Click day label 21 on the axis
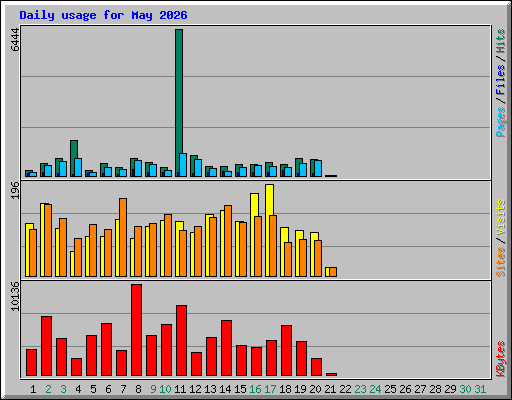 click(x=330, y=389)
